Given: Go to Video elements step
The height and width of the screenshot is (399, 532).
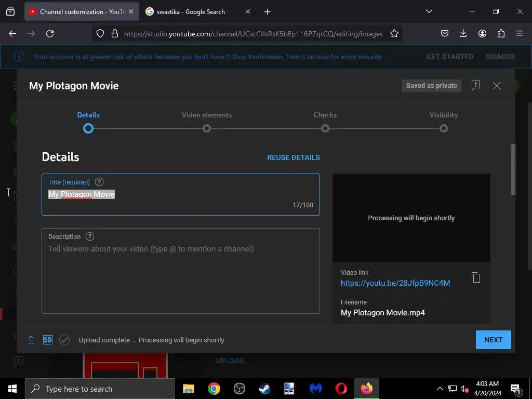Looking at the screenshot, I should pos(207,123).
